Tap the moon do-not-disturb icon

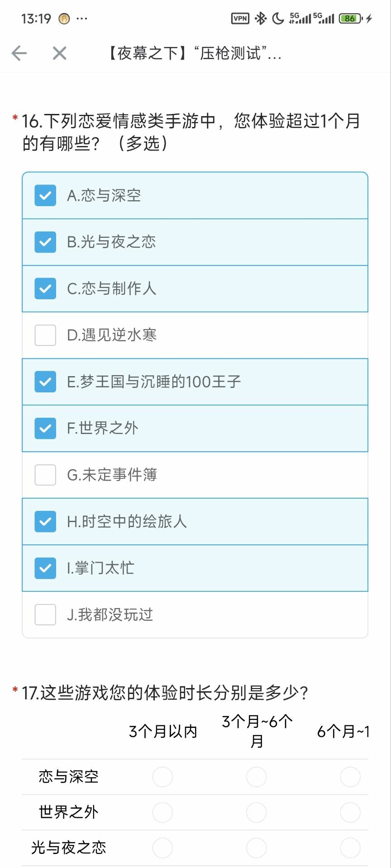pyautogui.click(x=278, y=19)
